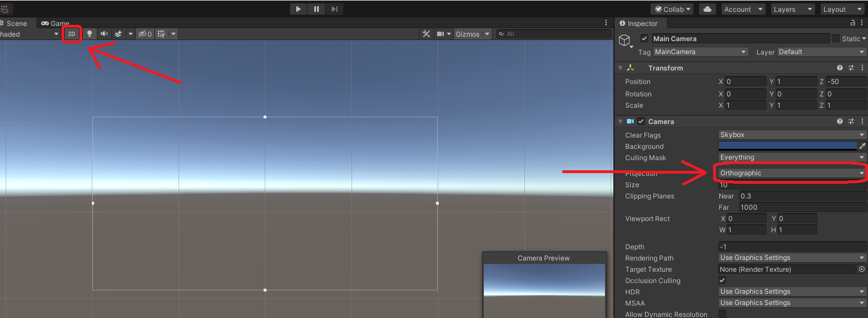Disable the Camera component checkbox
This screenshot has width=868, height=318.
coord(641,121)
